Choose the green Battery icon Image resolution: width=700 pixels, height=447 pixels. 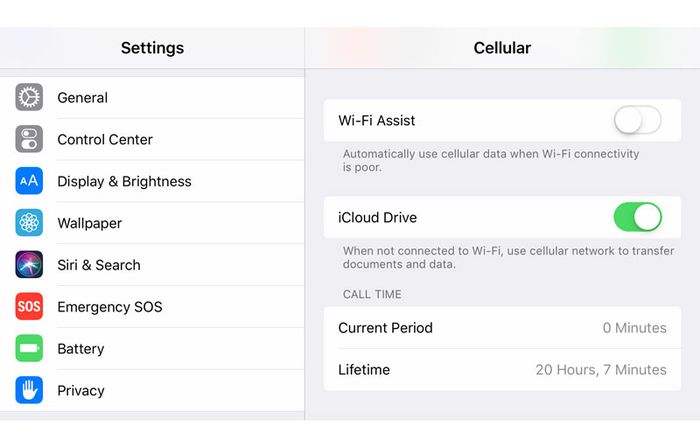click(29, 348)
